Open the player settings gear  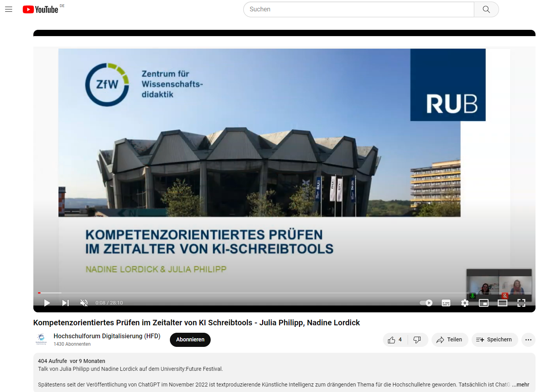[465, 303]
